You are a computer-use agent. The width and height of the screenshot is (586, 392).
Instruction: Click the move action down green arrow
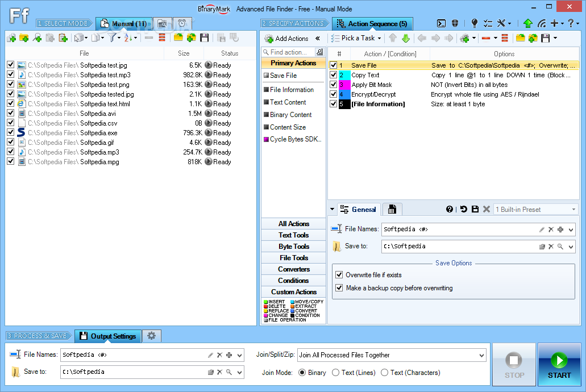[406, 38]
